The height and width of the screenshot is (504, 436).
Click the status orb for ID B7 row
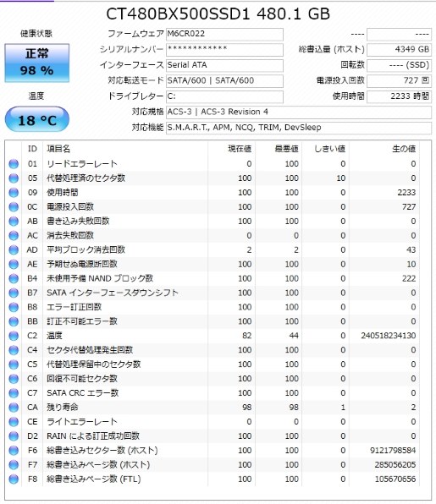tap(14, 293)
